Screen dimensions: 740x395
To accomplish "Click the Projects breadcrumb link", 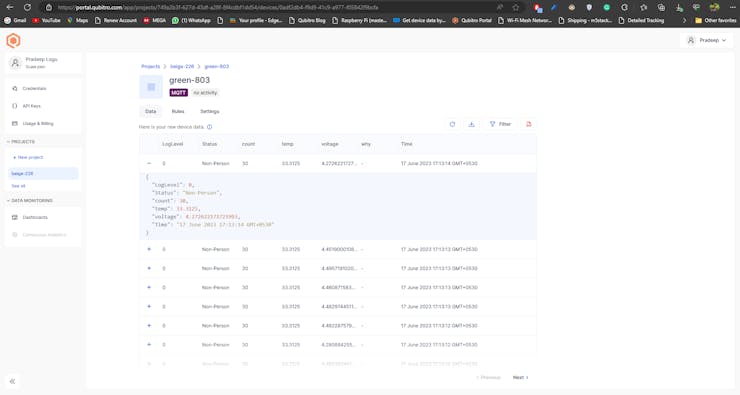I will point(151,67).
